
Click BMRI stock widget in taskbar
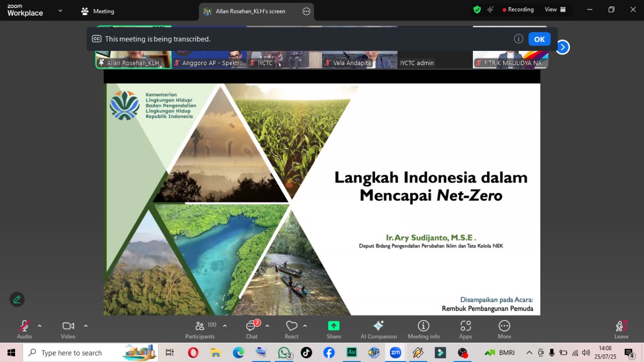pyautogui.click(x=499, y=353)
